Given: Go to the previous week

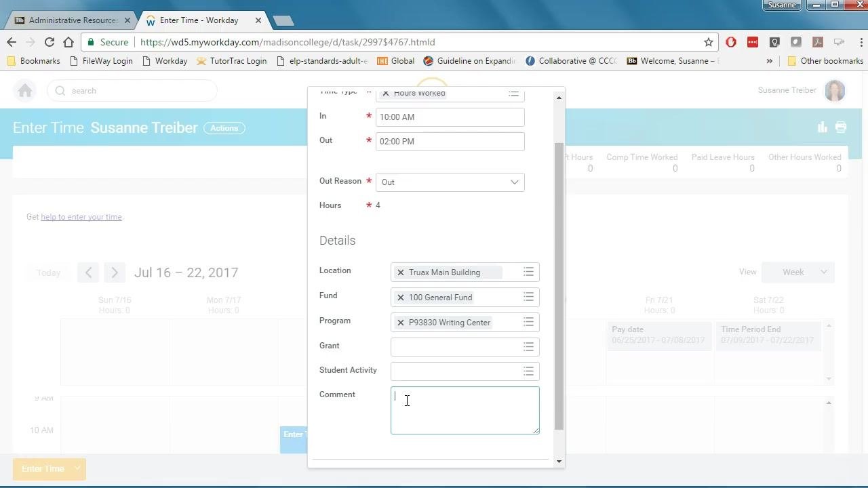Looking at the screenshot, I should (x=88, y=272).
